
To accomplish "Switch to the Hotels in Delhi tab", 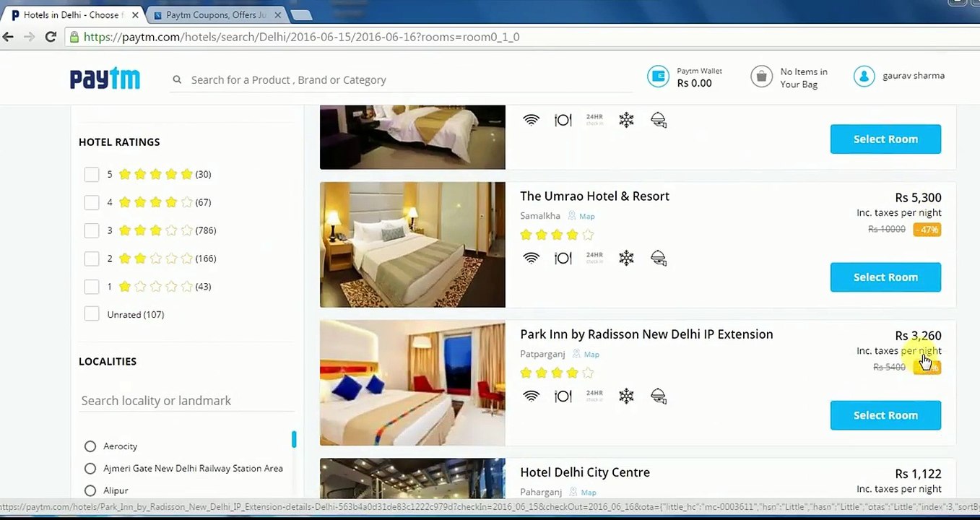I will pyautogui.click(x=73, y=14).
